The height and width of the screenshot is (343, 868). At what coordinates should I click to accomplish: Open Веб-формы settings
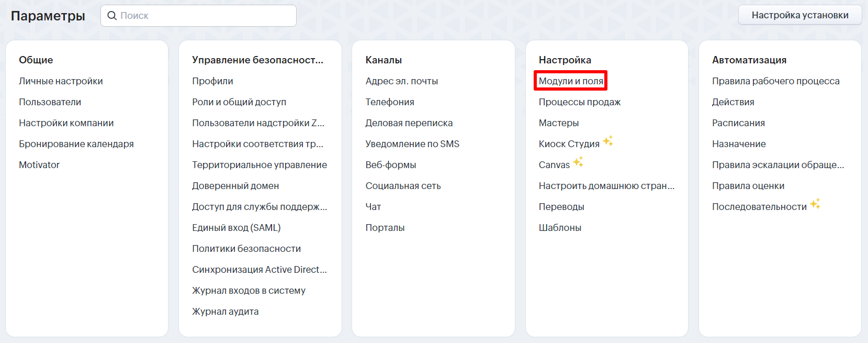pos(391,165)
